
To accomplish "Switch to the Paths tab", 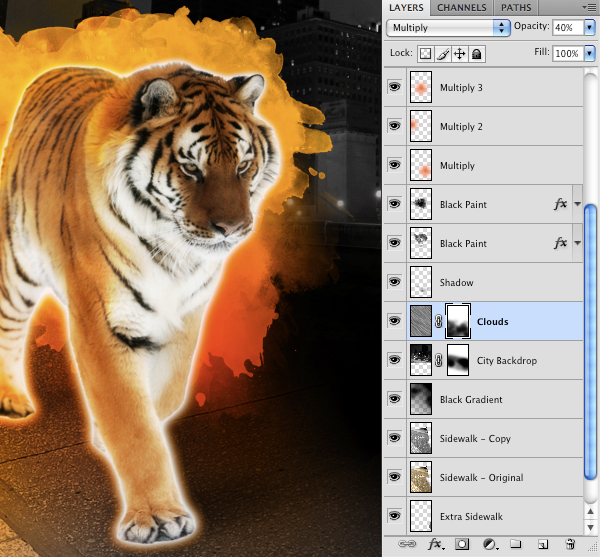I will pyautogui.click(x=516, y=8).
